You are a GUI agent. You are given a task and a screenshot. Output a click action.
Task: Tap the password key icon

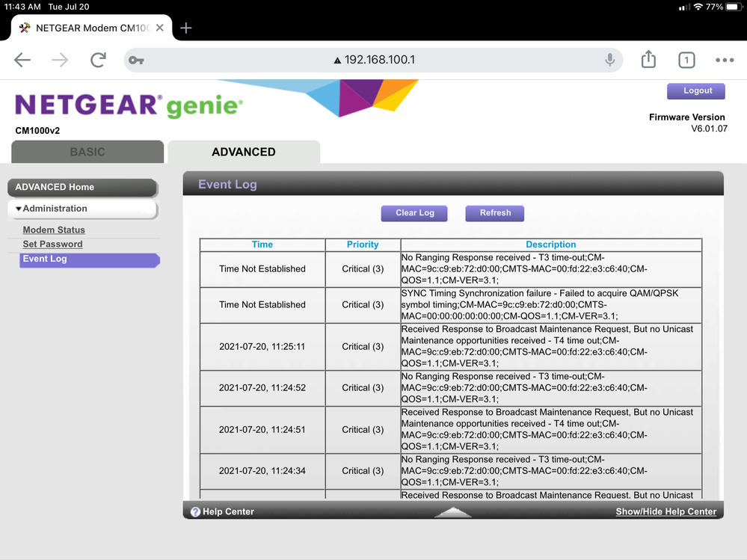[x=136, y=61]
